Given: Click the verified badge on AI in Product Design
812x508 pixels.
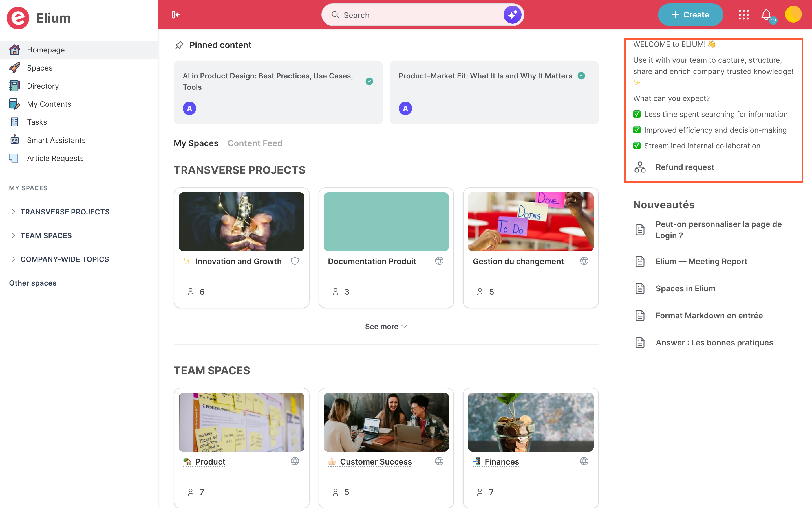Looking at the screenshot, I should (x=369, y=81).
